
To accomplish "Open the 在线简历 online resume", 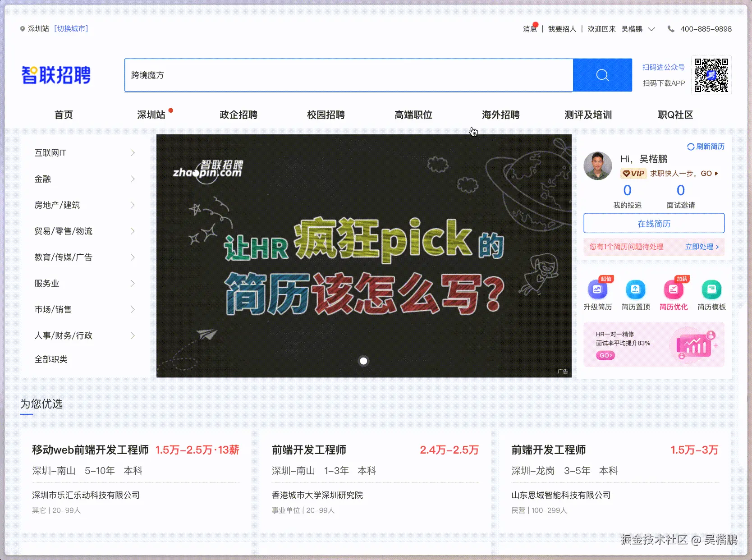I will (654, 223).
